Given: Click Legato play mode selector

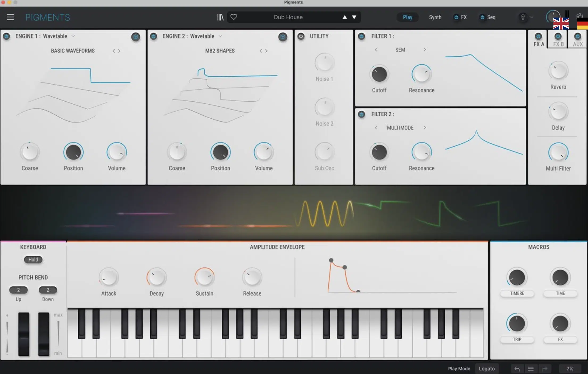Looking at the screenshot, I should tap(486, 368).
